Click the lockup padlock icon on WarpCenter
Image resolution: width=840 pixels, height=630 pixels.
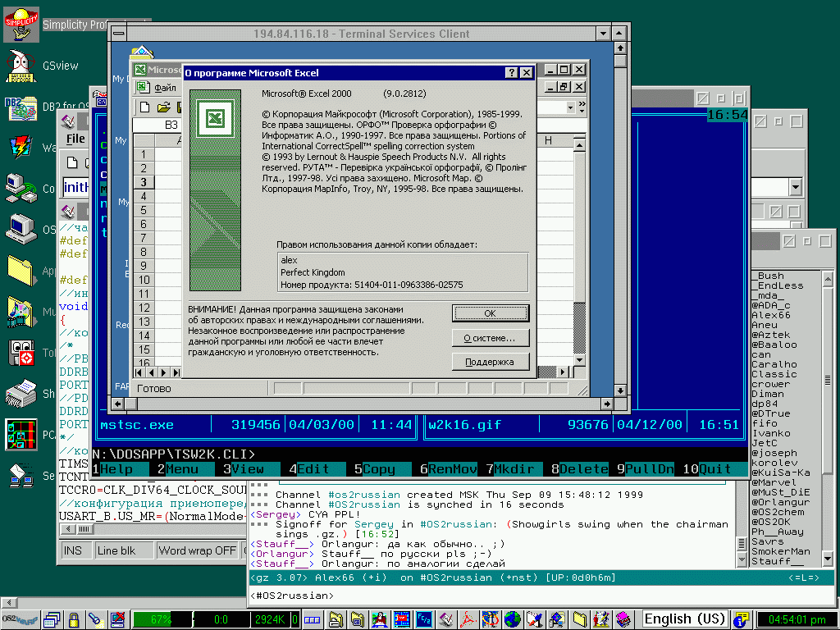tap(73, 620)
